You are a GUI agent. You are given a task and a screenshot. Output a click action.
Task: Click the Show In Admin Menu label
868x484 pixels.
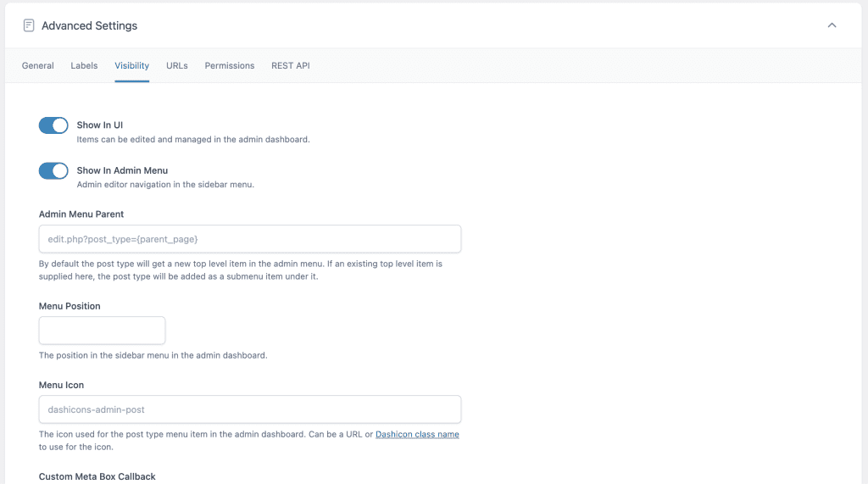tap(122, 170)
